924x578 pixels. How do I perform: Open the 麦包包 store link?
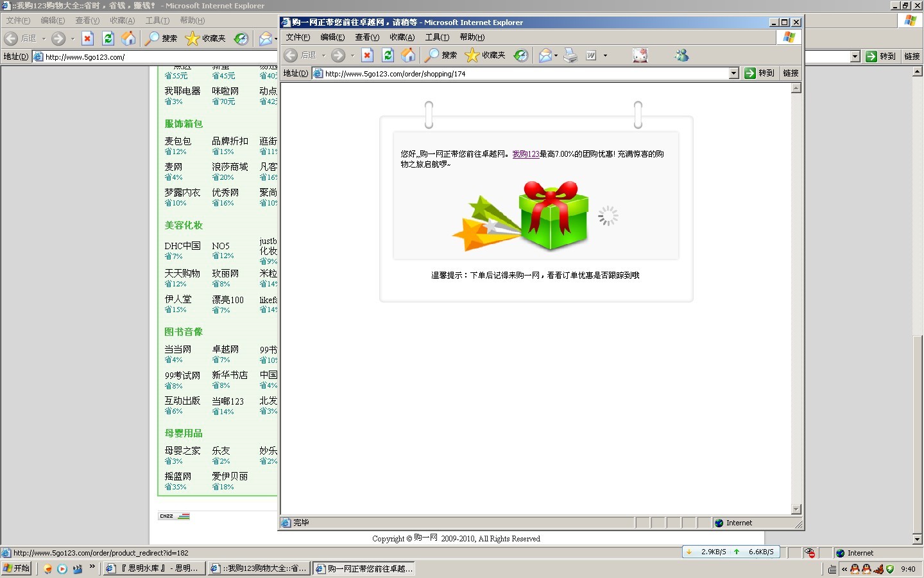pos(178,141)
